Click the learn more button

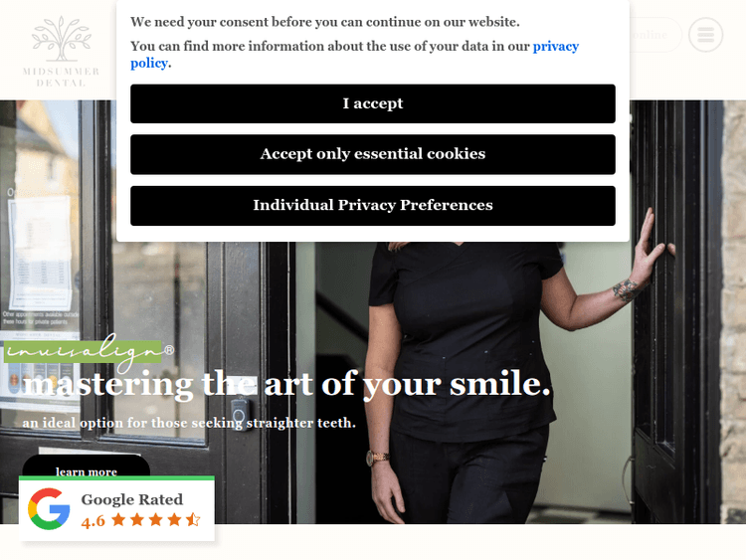click(x=87, y=467)
